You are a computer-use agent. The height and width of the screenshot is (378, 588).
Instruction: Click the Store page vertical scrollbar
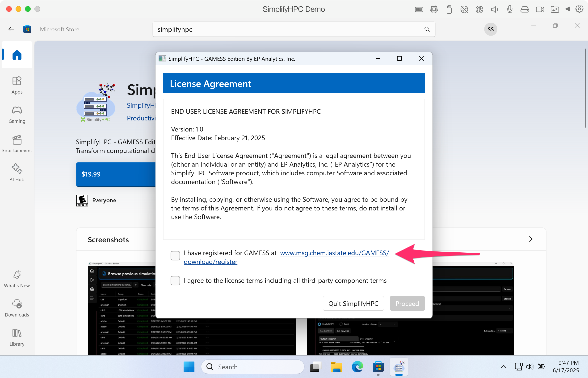pyautogui.click(x=585, y=88)
